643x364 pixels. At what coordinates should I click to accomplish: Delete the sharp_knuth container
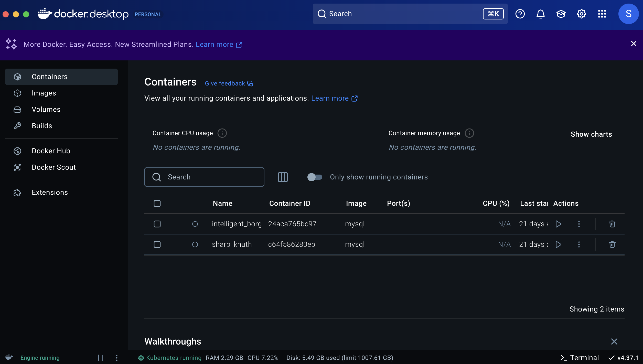(612, 244)
